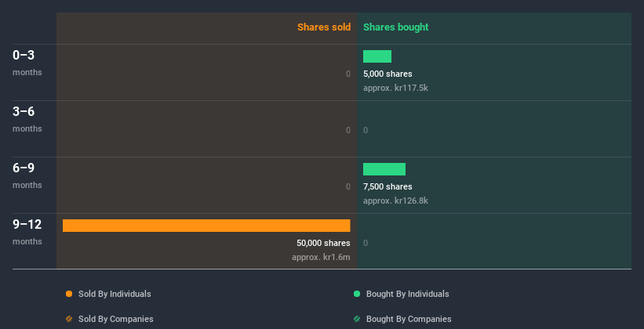Select the orange 50,000 shares sold bar
Image resolution: width=644 pixels, height=329 pixels.
point(206,226)
